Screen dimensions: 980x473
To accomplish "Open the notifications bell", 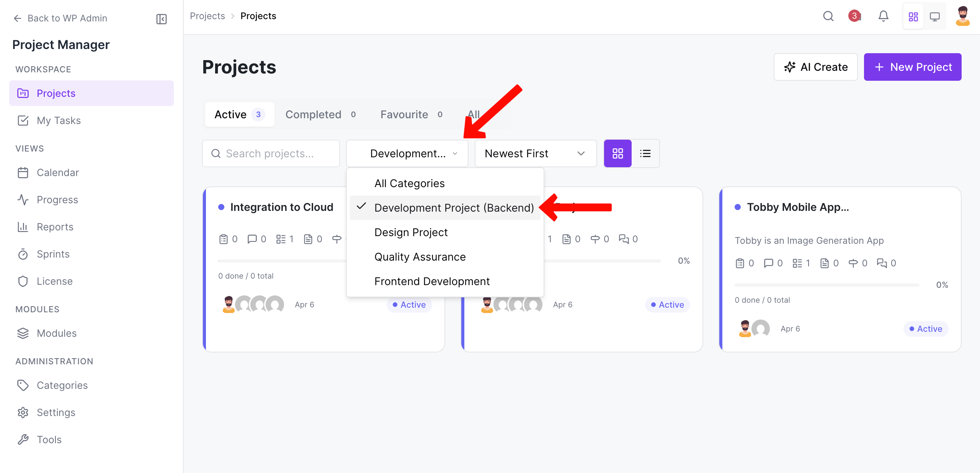I will [884, 16].
